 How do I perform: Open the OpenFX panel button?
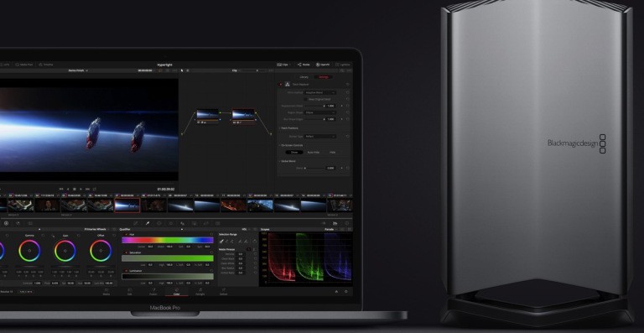coord(323,65)
